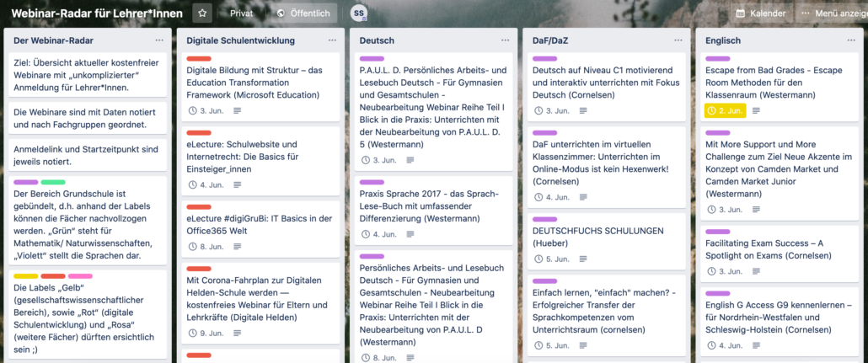Image resolution: width=868 pixels, height=363 pixels.
Task: Click the globe icon in Öffentlich button
Action: pyautogui.click(x=281, y=13)
